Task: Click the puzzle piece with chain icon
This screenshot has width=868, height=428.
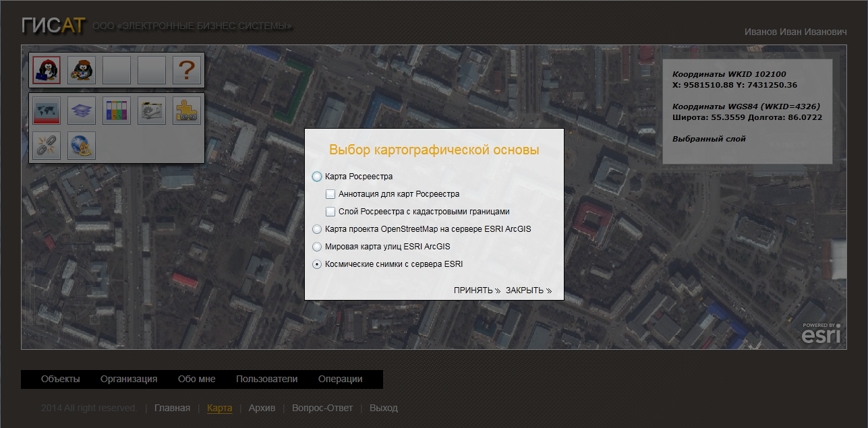Action: [x=187, y=111]
